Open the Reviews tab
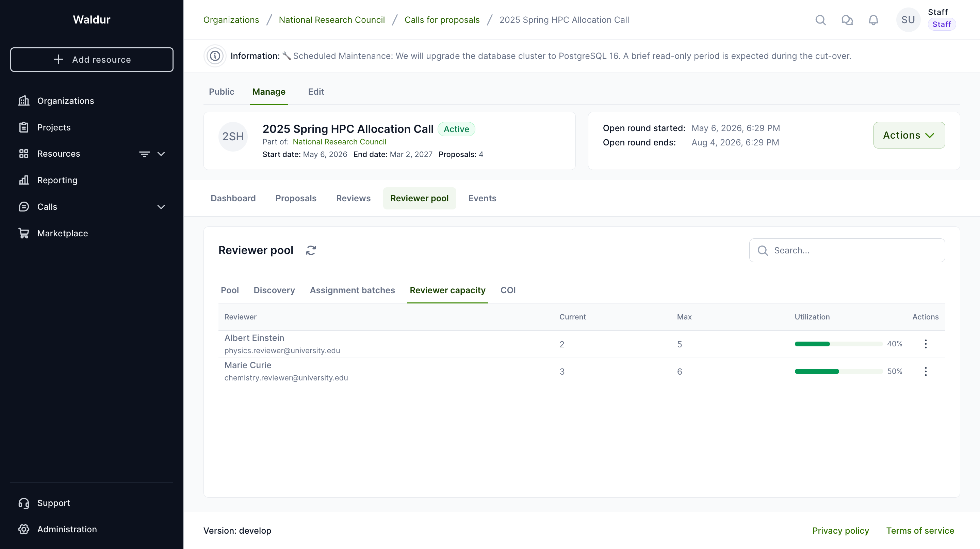Image resolution: width=980 pixels, height=549 pixels. coord(353,198)
